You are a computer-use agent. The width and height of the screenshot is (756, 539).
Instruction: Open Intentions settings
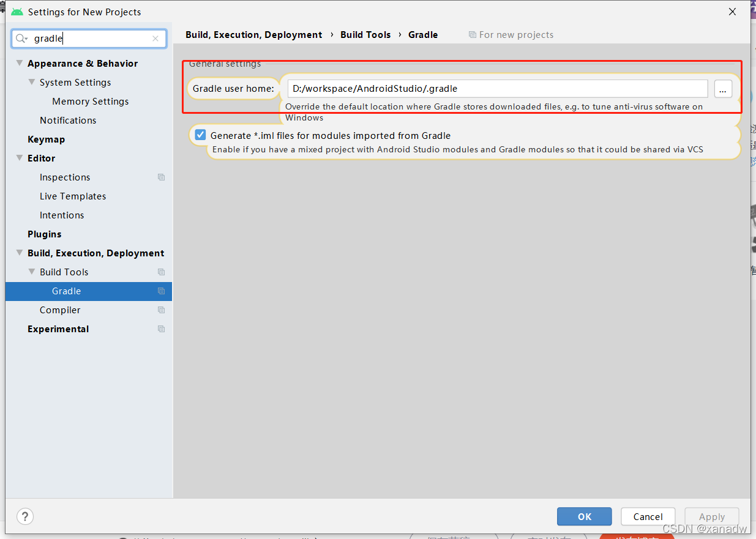[62, 215]
